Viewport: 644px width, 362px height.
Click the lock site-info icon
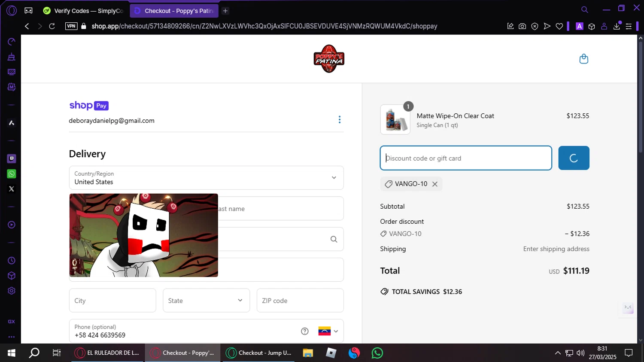(84, 26)
